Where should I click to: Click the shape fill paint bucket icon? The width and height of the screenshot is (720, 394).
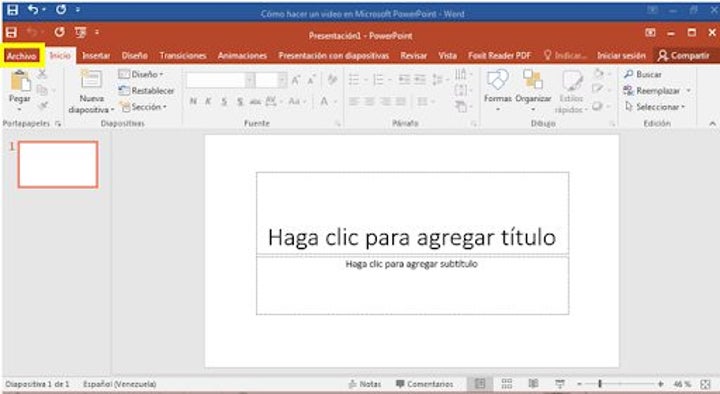pos(598,73)
